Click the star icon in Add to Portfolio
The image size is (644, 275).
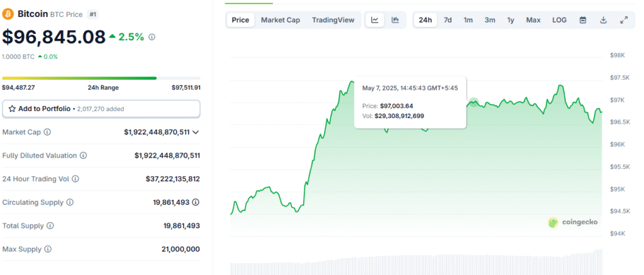(x=12, y=109)
